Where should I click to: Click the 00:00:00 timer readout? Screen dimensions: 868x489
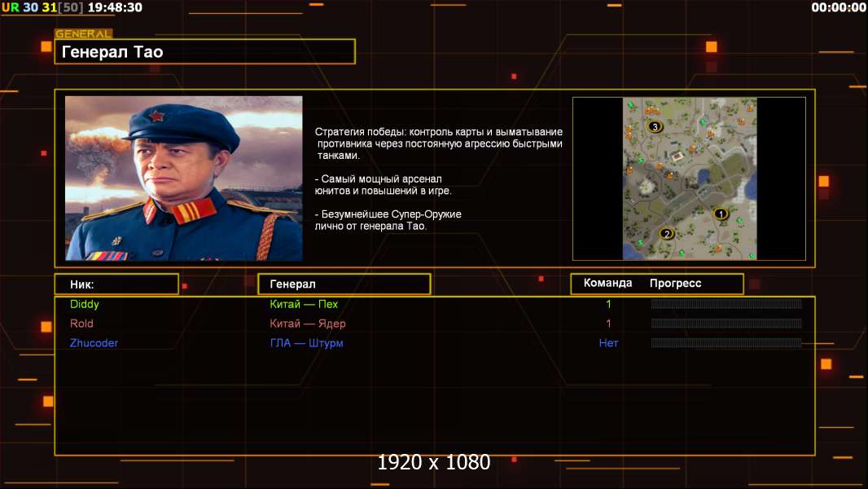(x=838, y=8)
